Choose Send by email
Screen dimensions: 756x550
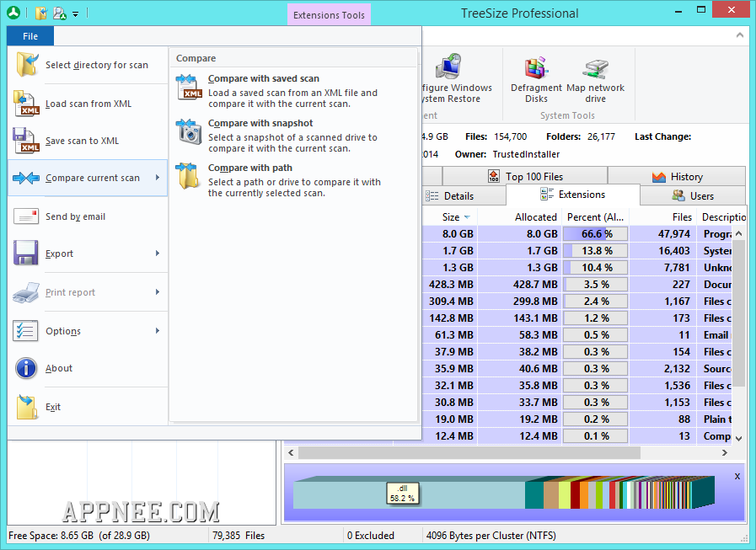[88, 216]
